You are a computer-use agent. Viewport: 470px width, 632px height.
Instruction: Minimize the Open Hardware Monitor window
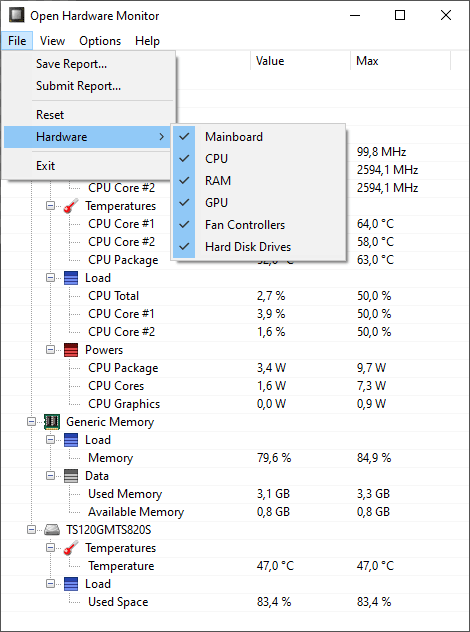(x=355, y=15)
